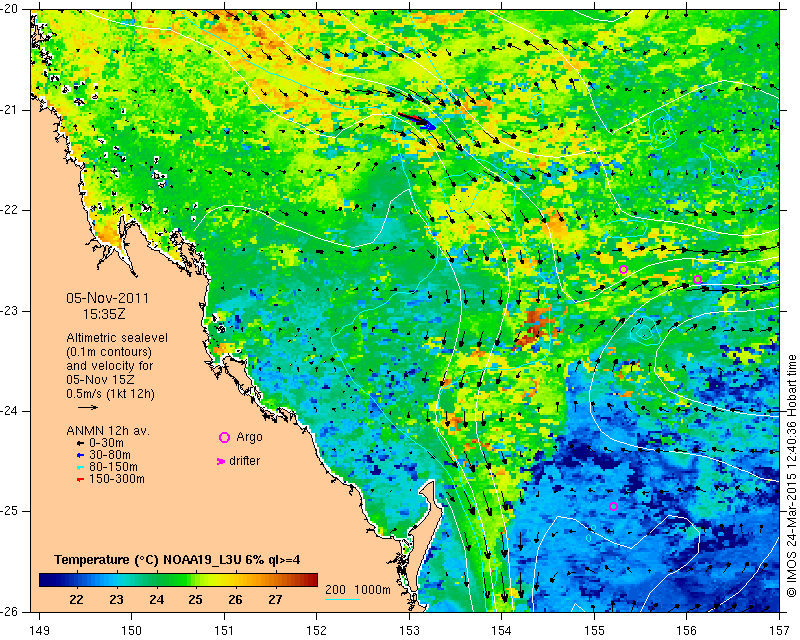Viewport: 800px width, 640px height.
Task: Click the 'Argo' legend label
Action: point(249,437)
